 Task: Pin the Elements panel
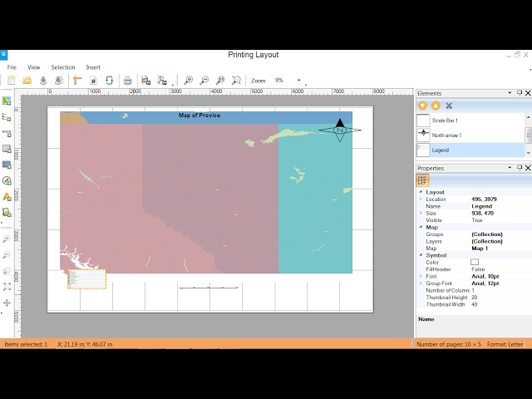[520, 92]
